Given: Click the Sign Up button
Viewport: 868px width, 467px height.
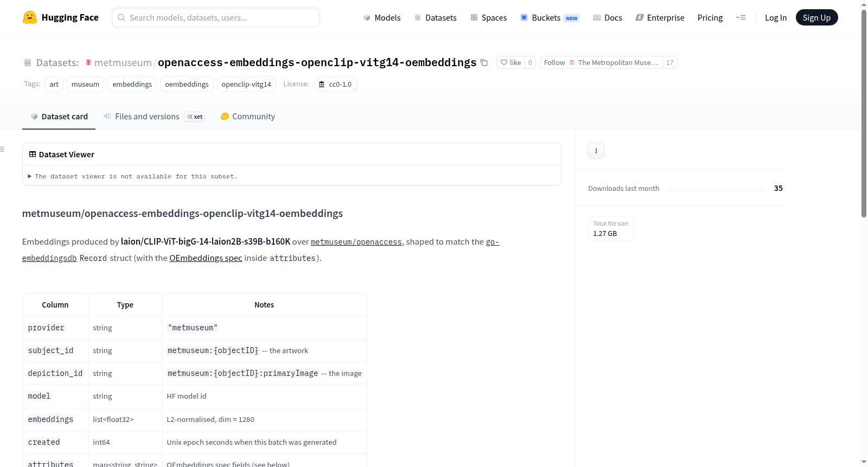Looking at the screenshot, I should pyautogui.click(x=816, y=17).
